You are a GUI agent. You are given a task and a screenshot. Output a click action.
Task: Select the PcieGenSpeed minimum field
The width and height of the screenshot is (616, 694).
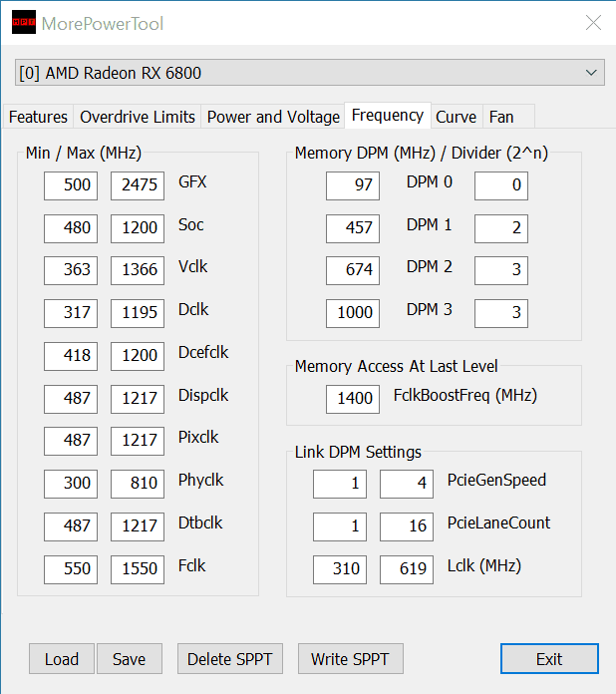[340, 484]
